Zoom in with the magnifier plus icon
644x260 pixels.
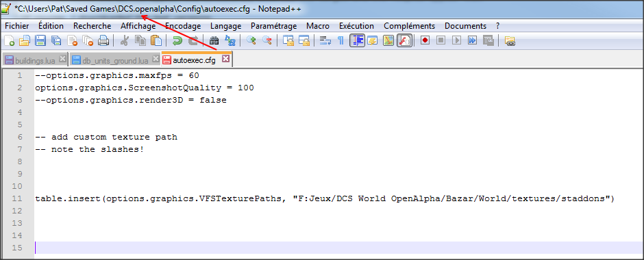click(251, 40)
